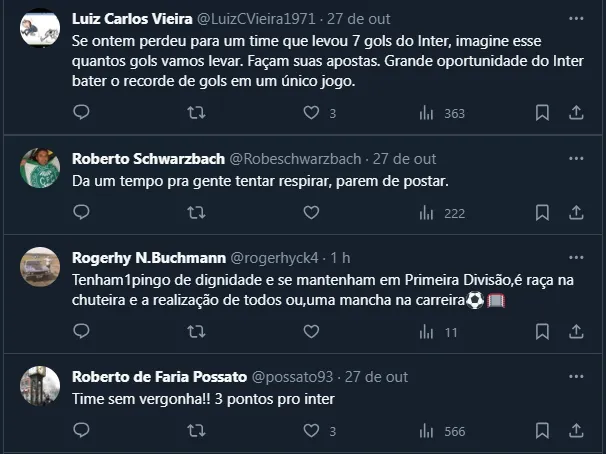View analytics on Roberto de Faria Possato's tweet
The height and width of the screenshot is (454, 606).
(x=427, y=430)
